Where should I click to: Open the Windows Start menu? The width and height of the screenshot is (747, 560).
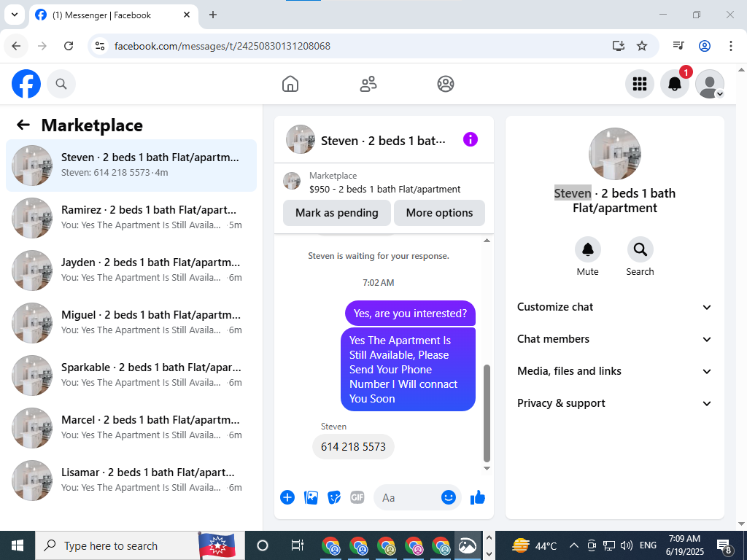pos(18,545)
